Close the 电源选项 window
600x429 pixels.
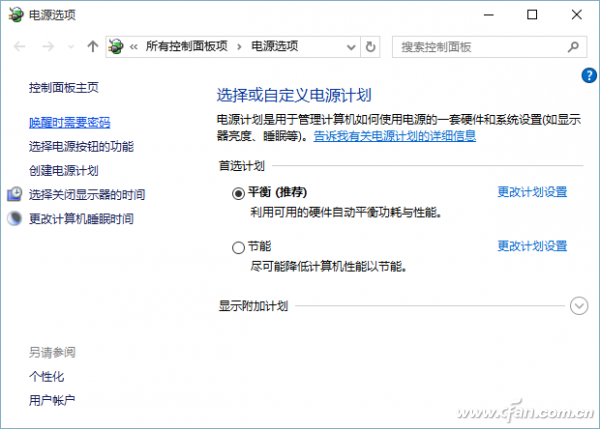[576, 15]
